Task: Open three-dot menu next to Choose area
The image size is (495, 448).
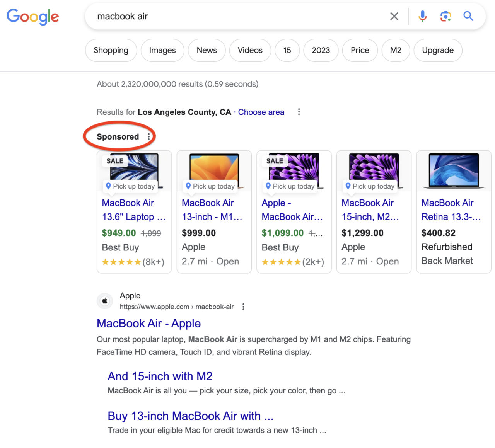Action: point(299,112)
